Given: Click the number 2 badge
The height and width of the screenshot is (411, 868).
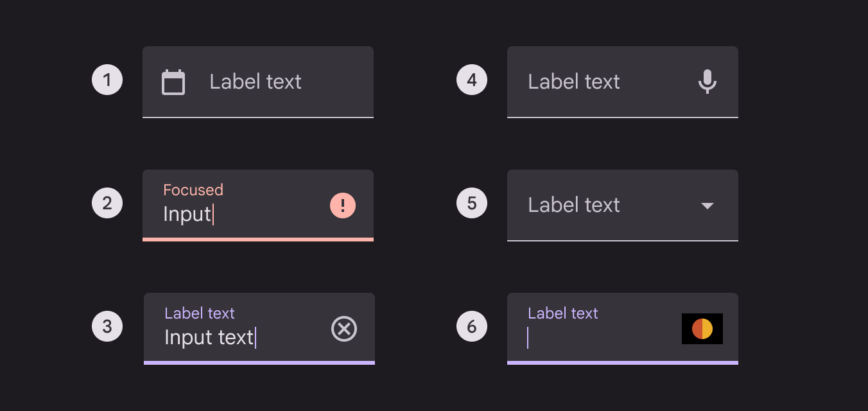Looking at the screenshot, I should click(107, 204).
